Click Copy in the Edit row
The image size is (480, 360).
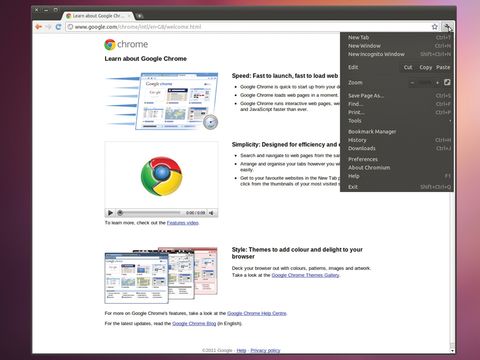(x=425, y=67)
